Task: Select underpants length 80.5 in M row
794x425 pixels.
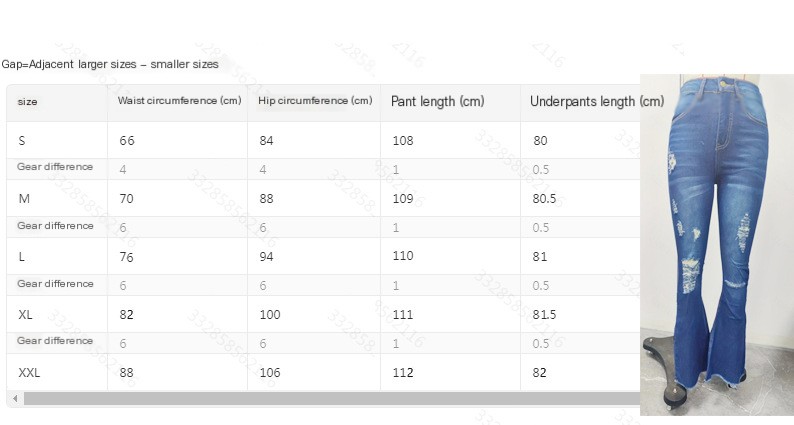Action: (544, 199)
